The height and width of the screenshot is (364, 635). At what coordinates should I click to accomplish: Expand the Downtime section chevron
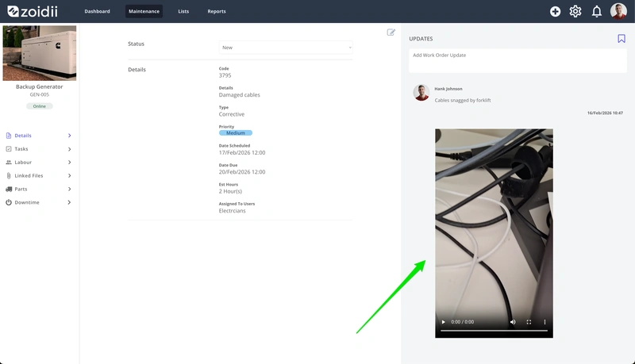(70, 202)
